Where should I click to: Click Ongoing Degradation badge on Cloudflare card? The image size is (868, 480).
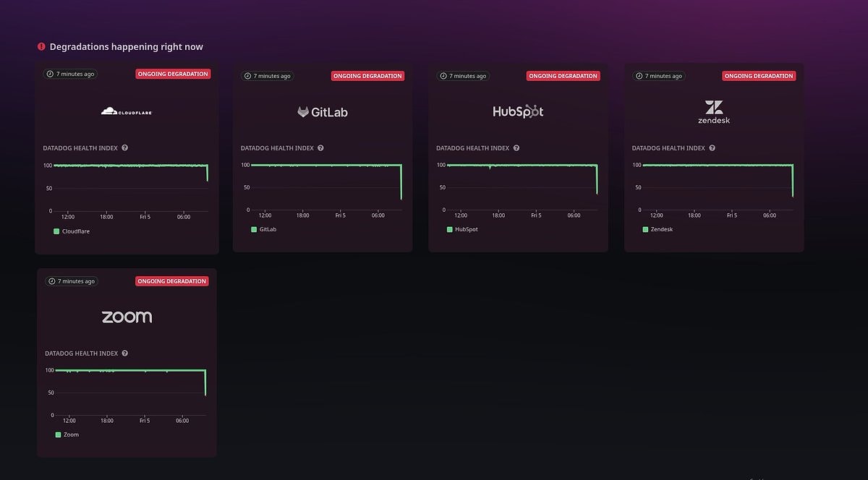(x=173, y=74)
